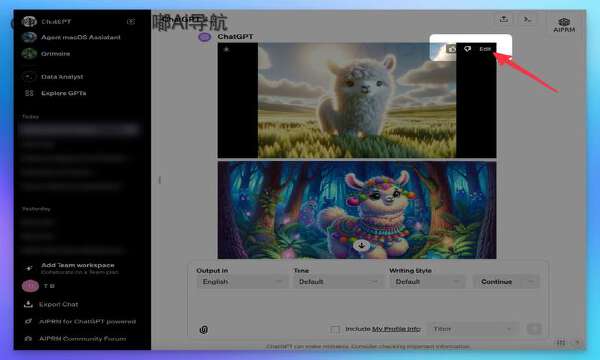The height and width of the screenshot is (360, 600).
Task: Click the colorful llama forest image
Action: [x=357, y=210]
